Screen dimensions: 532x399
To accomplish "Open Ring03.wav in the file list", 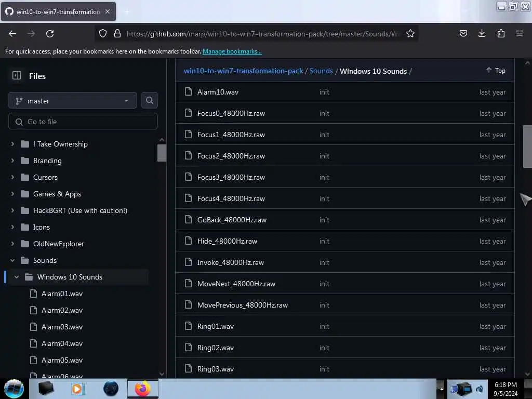I will coord(216,369).
